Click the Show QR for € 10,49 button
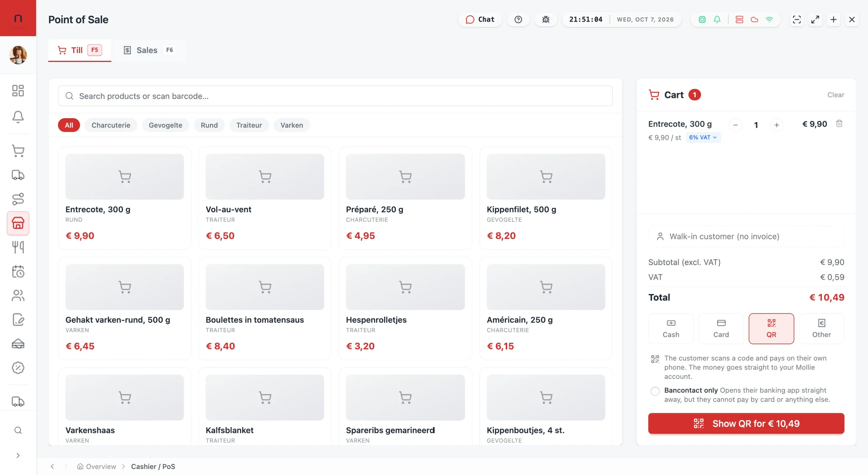The width and height of the screenshot is (868, 475). click(x=746, y=424)
